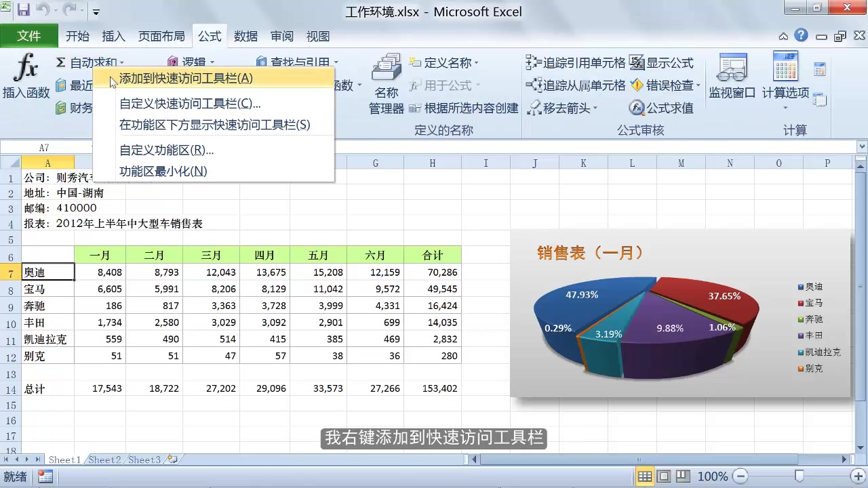
Task: Expand the Remove Arrows (移去箭头) dropdown arrow
Action: [595, 108]
